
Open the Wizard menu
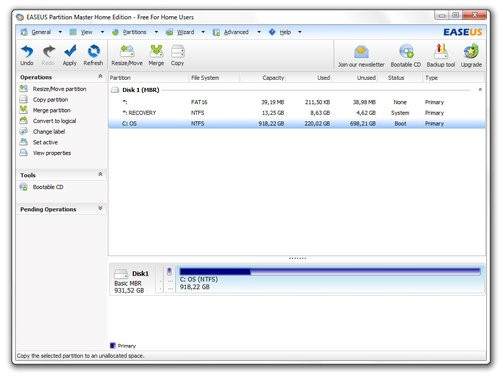pyautogui.click(x=185, y=32)
